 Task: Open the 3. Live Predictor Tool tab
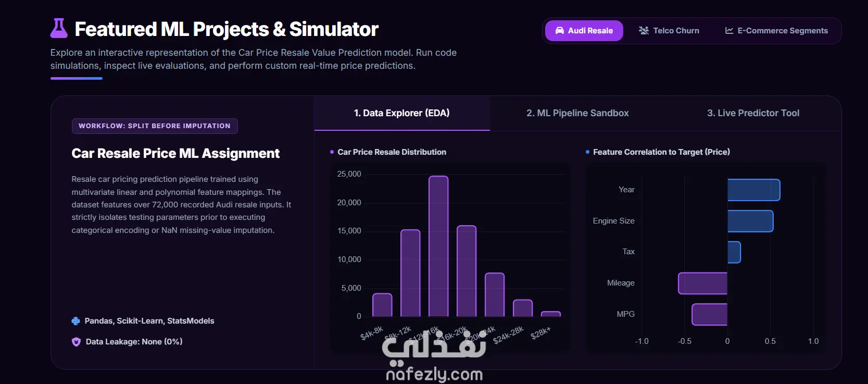tap(753, 113)
